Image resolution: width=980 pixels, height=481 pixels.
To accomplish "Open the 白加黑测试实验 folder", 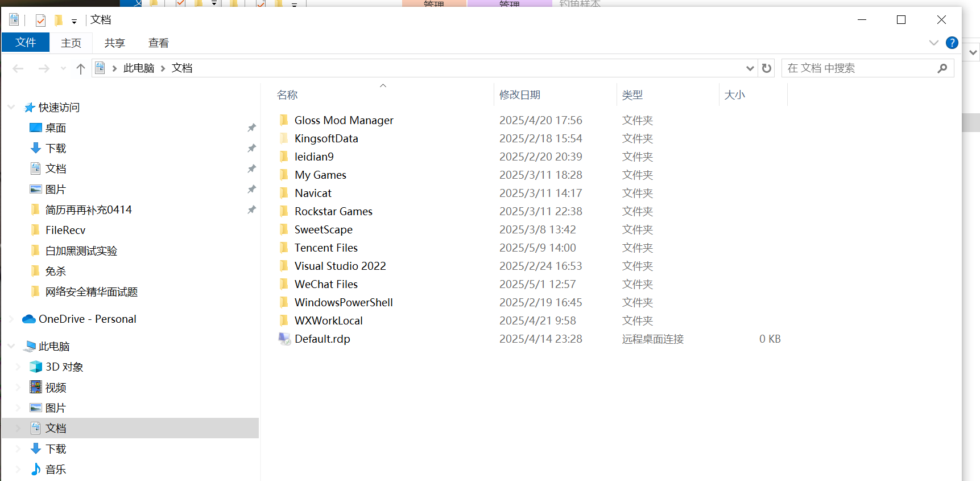I will (81, 251).
